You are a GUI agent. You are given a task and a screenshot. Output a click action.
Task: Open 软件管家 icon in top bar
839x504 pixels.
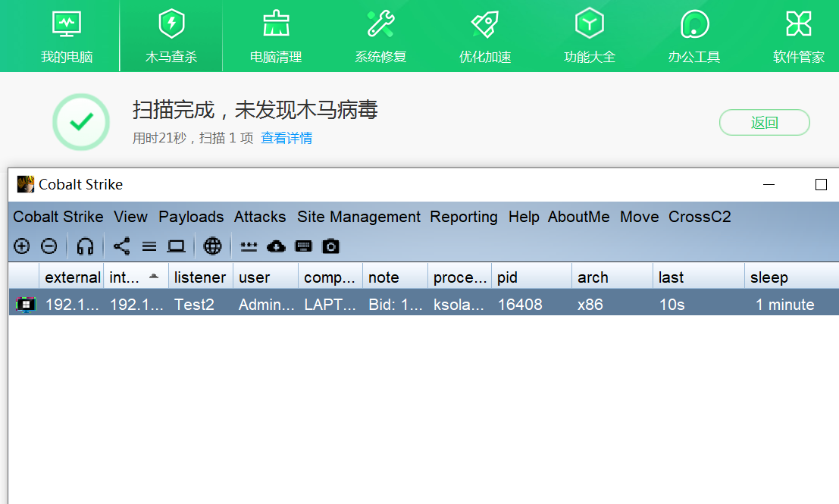coord(798,36)
